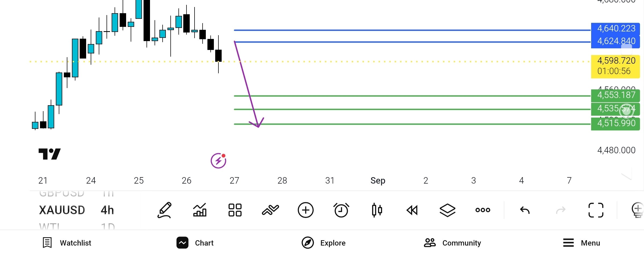Image resolution: width=644 pixels, height=256 pixels.
Task: Open the Menu tab
Action: [x=581, y=243]
